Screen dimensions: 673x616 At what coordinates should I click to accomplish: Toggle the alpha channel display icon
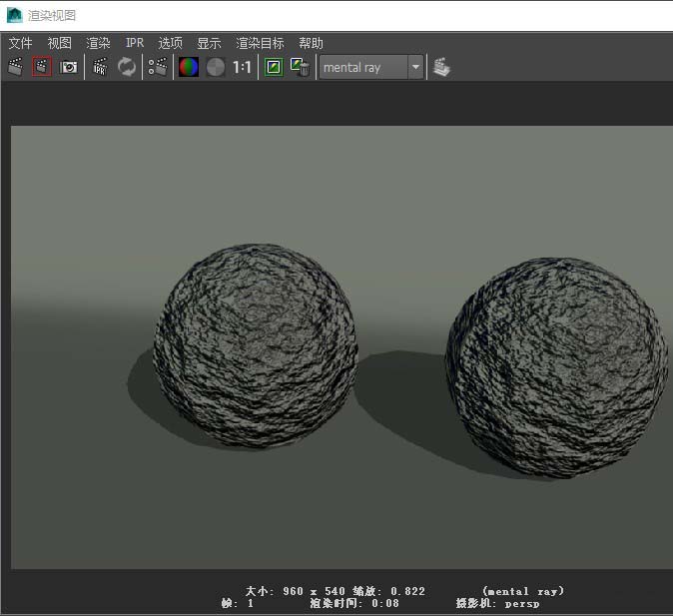[216, 67]
